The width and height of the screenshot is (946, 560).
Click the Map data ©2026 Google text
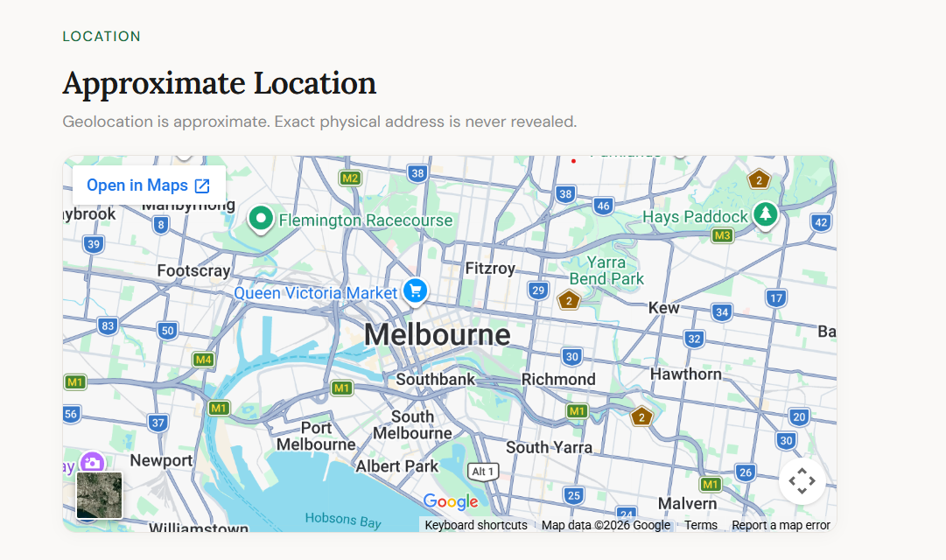click(x=606, y=525)
